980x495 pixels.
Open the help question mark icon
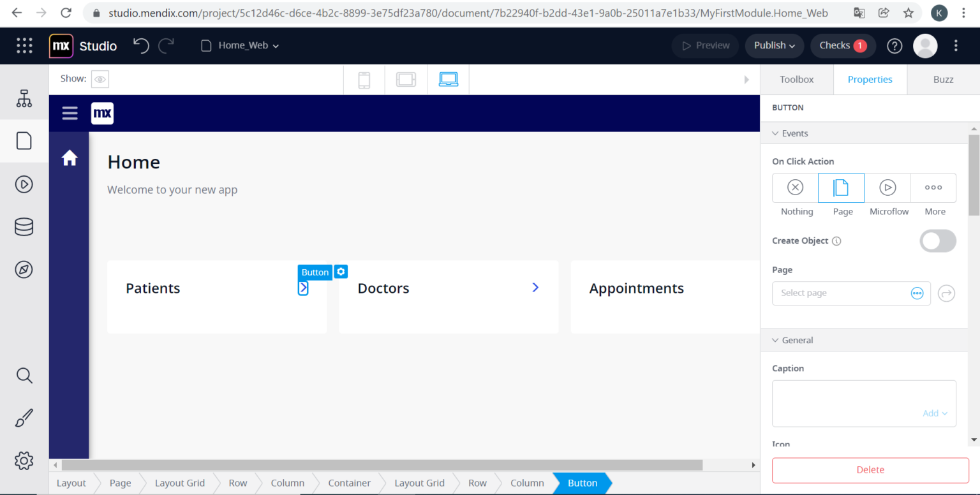895,45
